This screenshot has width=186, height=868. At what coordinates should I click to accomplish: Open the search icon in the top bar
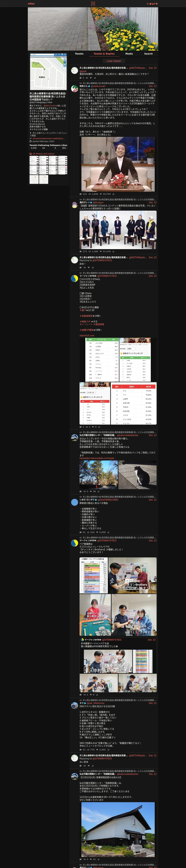(x=147, y=4)
